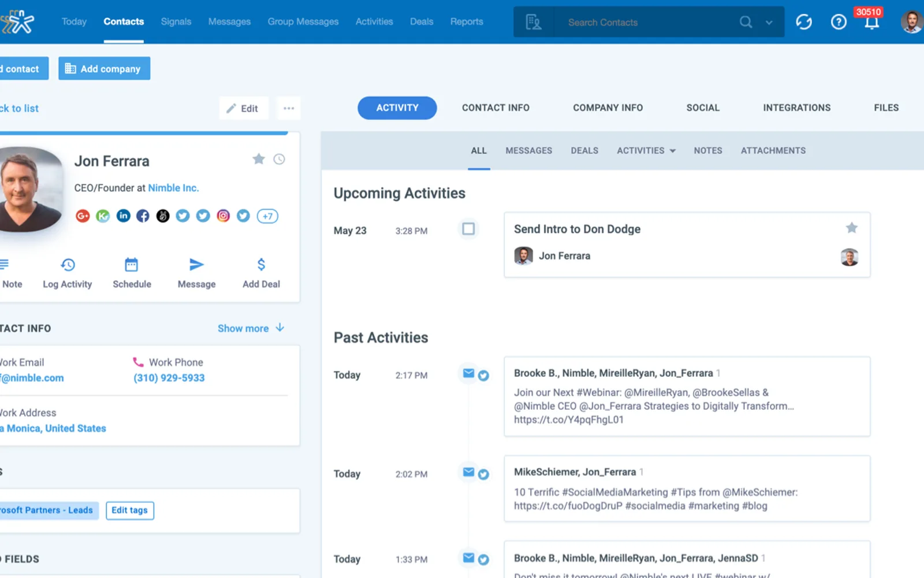Image resolution: width=924 pixels, height=578 pixels.
Task: Switch to the Contact Info tab
Action: [495, 108]
